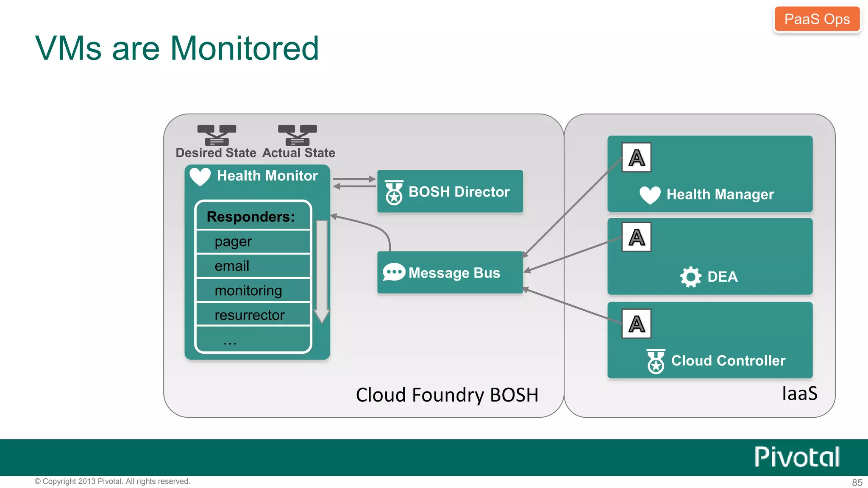The width and height of the screenshot is (868, 488).
Task: Click the Desired State network icon
Action: pyautogui.click(x=217, y=135)
